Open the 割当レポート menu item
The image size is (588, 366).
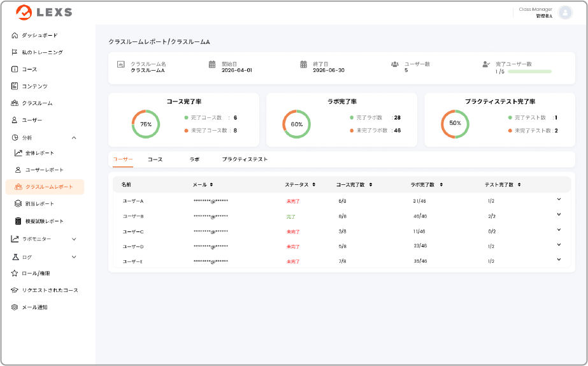[39, 204]
